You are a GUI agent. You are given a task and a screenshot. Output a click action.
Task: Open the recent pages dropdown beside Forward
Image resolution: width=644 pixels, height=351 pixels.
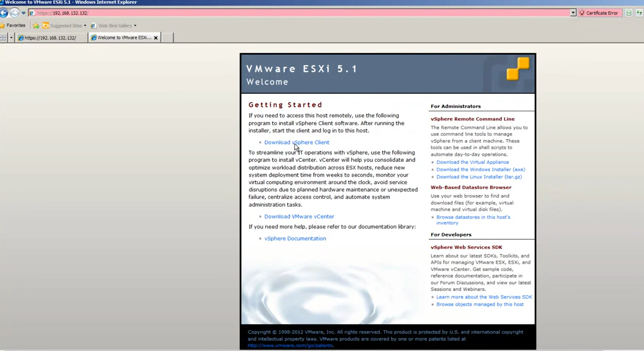[23, 13]
